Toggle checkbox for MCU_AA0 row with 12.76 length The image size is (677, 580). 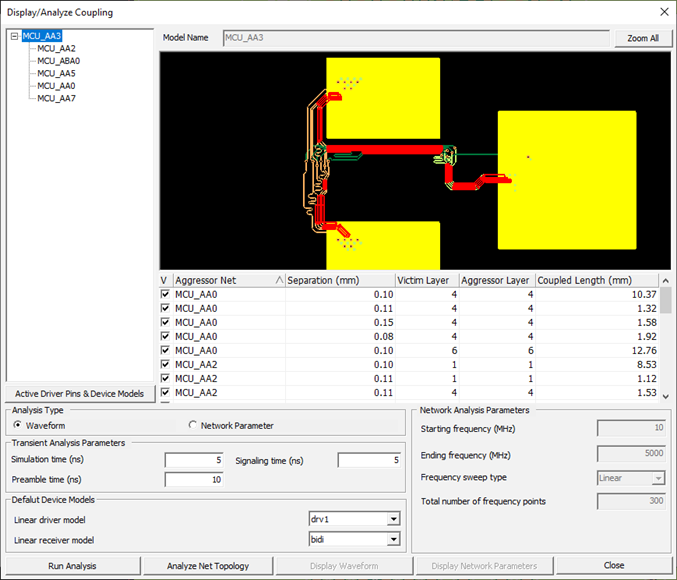(165, 351)
